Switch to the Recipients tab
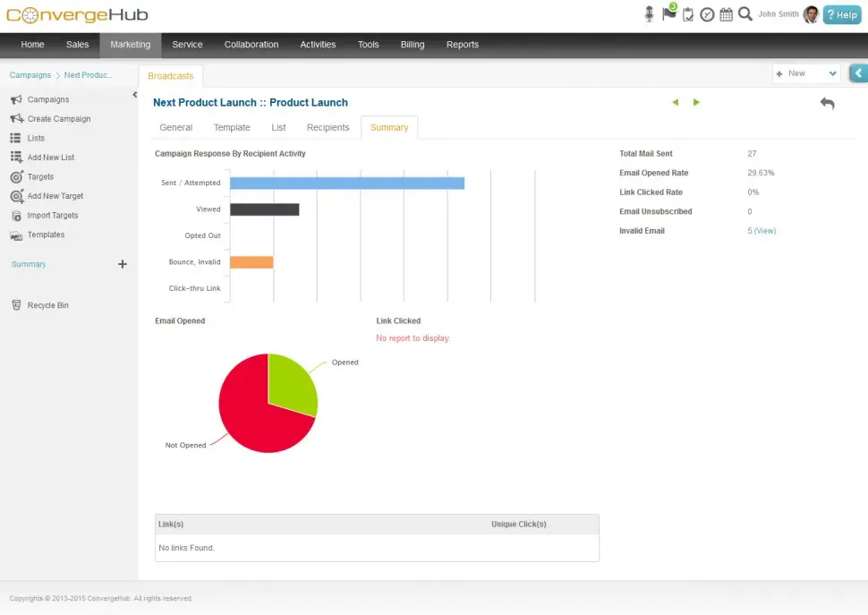 click(328, 127)
